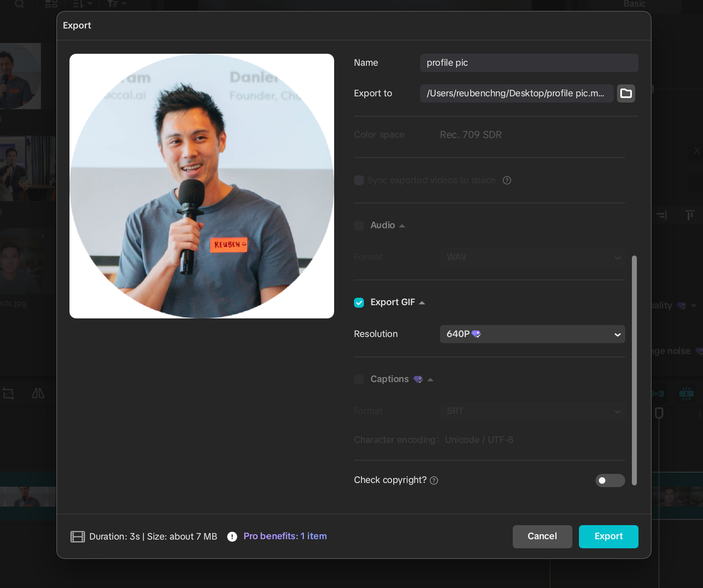The height and width of the screenshot is (588, 703).
Task: Open the Resolution dropdown showing 640P
Action: pos(532,334)
